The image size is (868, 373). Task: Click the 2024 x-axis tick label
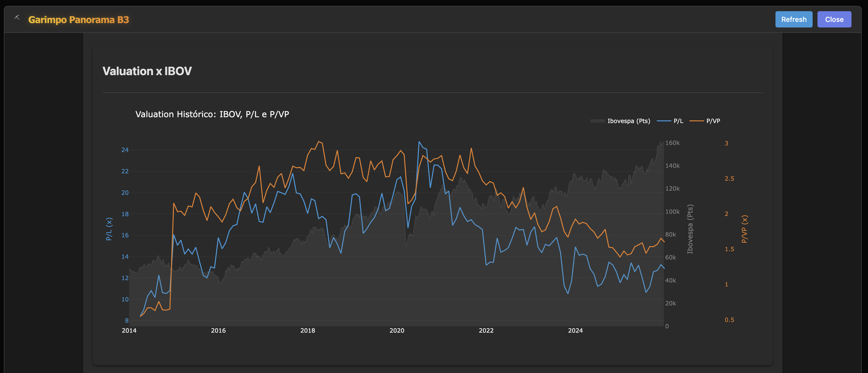pos(575,331)
